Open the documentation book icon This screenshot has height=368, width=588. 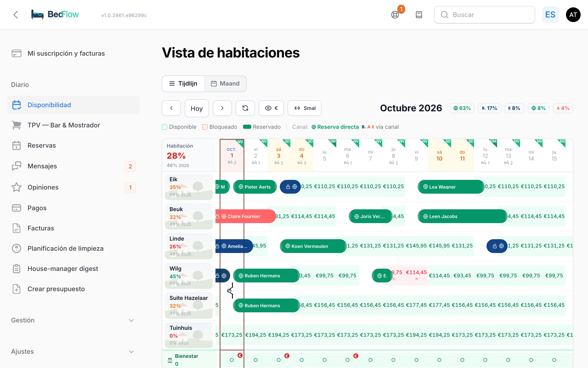tap(419, 14)
